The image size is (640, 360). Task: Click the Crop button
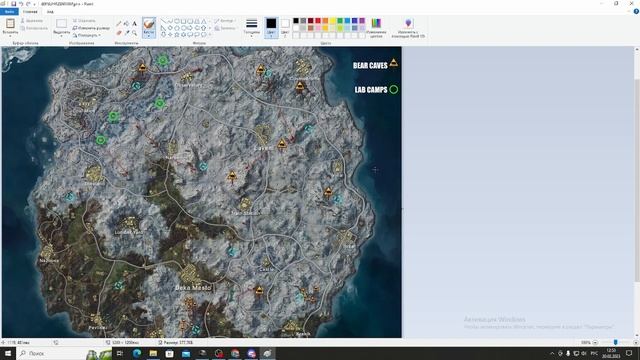coord(84,20)
